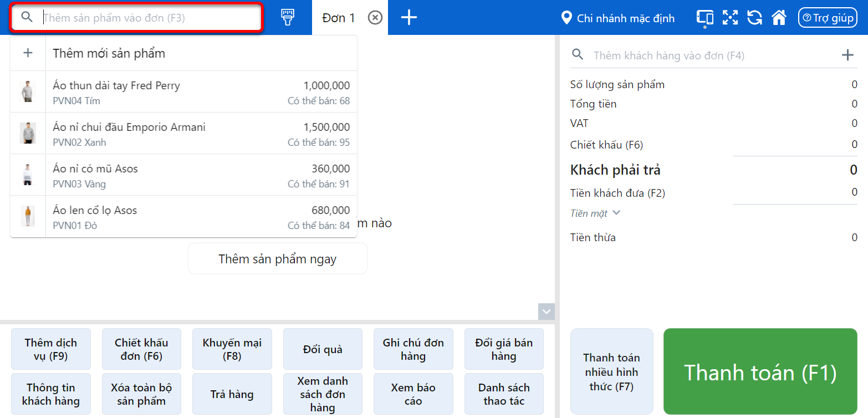Go to home via house icon
868x418 pixels.
click(x=779, y=18)
